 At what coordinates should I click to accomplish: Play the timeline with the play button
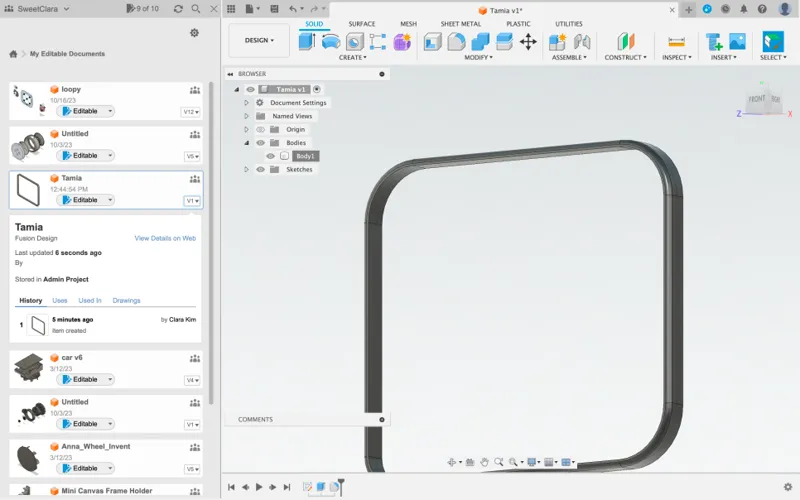click(259, 487)
